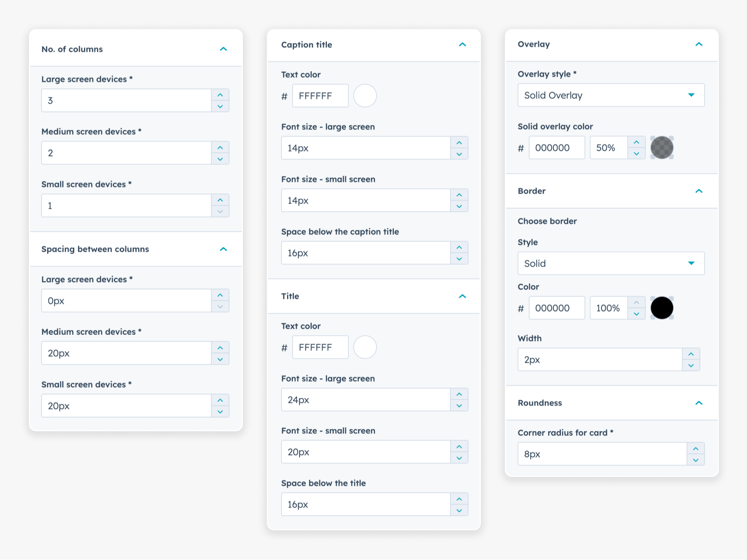Collapse the Border section
The height and width of the screenshot is (560, 747).
pos(699,191)
